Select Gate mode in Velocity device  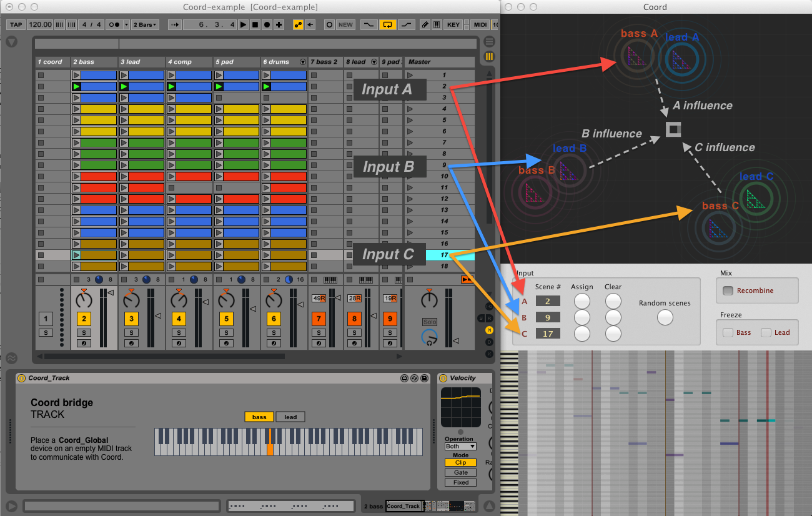[460, 472]
